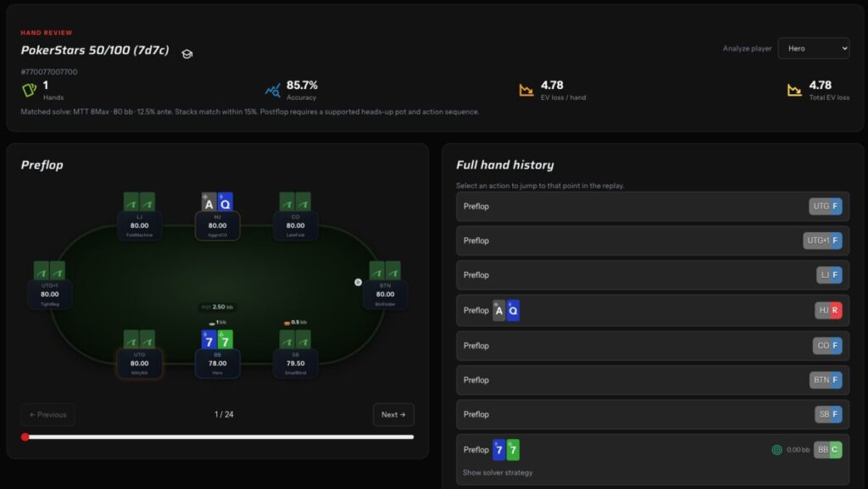Click the dealer button chip on the table
The height and width of the screenshot is (489, 868).
click(359, 282)
